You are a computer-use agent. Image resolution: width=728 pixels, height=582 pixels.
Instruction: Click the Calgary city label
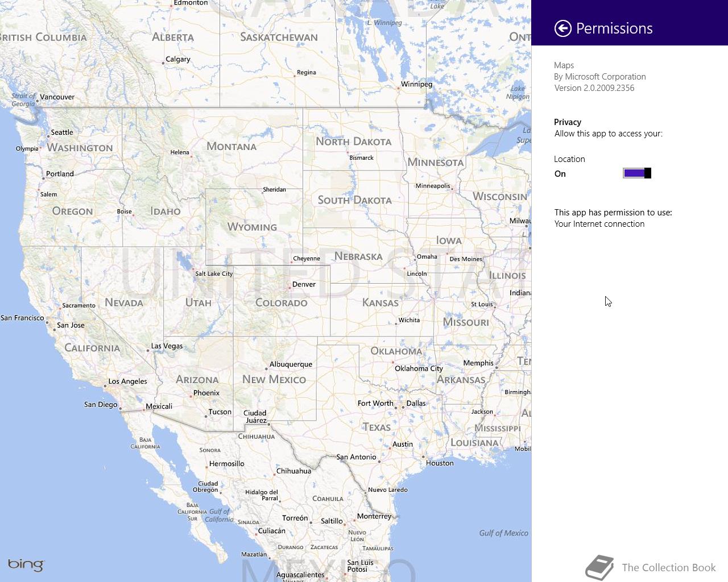[x=178, y=59]
